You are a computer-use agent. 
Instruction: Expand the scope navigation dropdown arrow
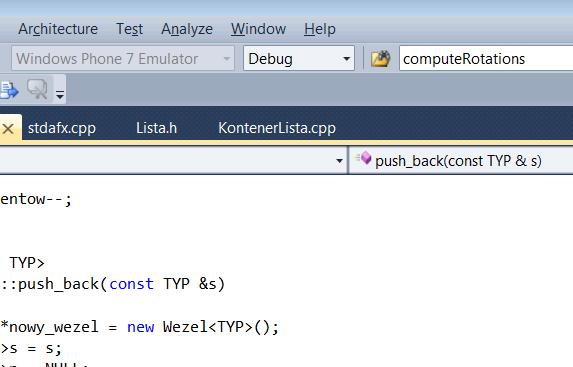click(339, 160)
